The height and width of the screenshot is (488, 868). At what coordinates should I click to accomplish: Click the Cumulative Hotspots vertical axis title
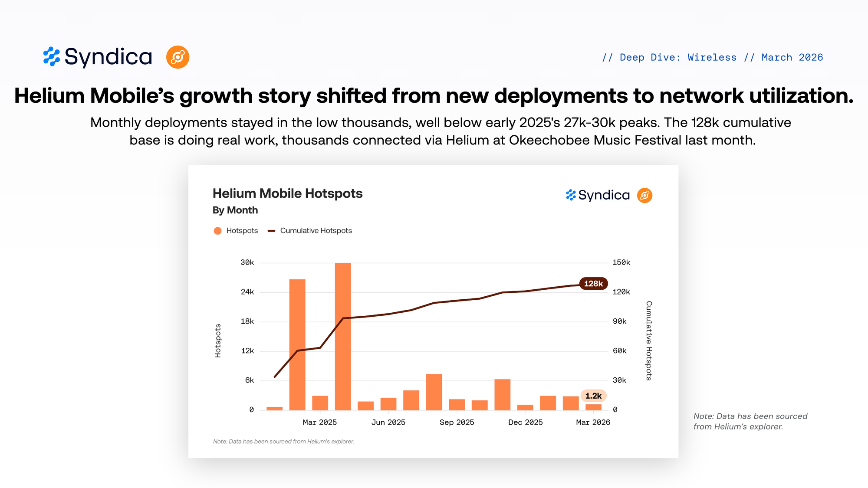pyautogui.click(x=649, y=341)
